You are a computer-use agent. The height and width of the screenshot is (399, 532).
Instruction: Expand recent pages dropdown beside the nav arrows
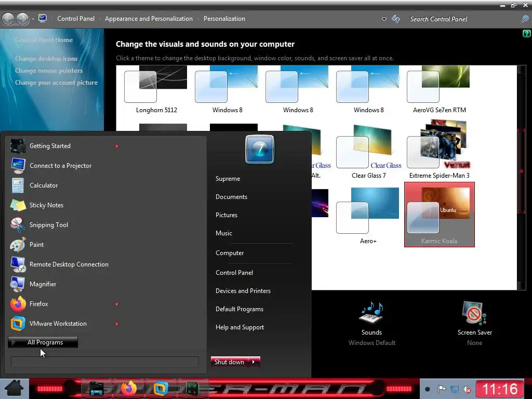point(33,19)
